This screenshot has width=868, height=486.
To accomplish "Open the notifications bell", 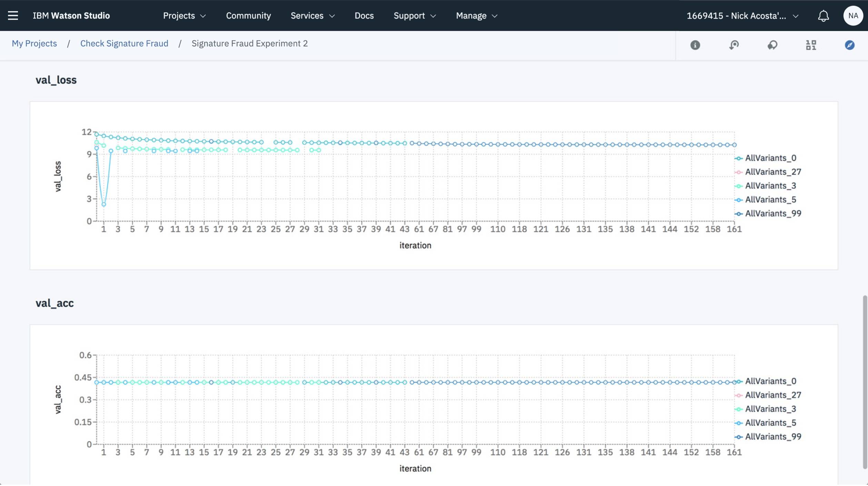I will coord(824,16).
